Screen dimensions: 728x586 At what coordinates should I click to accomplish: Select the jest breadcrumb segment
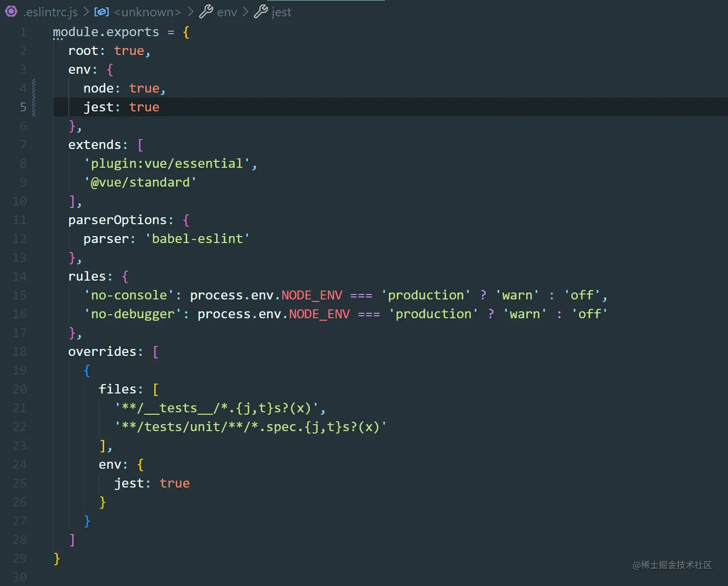[281, 12]
